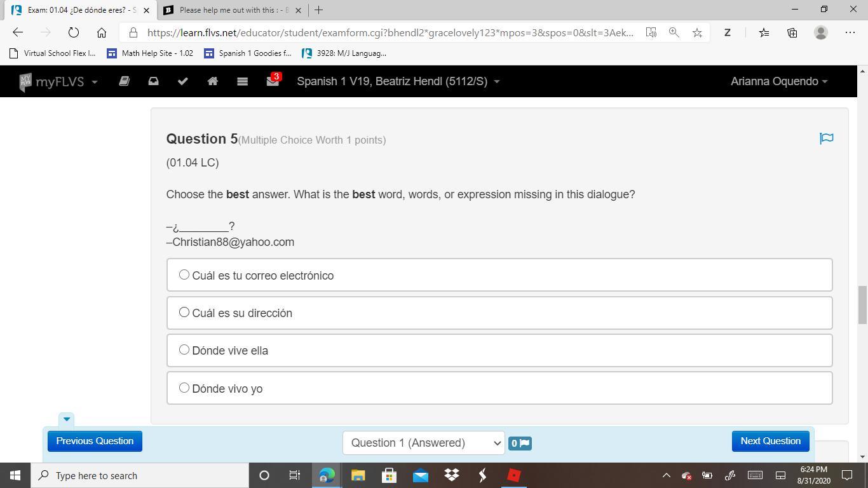The width and height of the screenshot is (868, 488).
Task: Open Dropbox from taskbar
Action: [452, 475]
